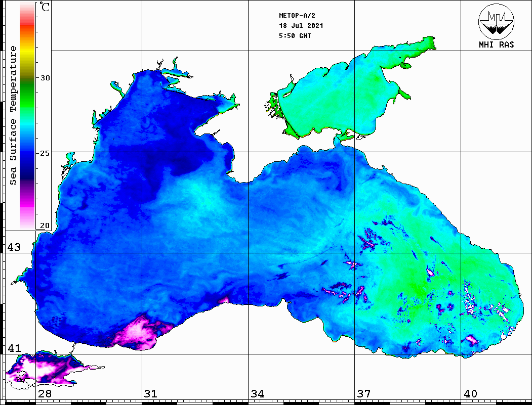Click the MHI RAS emblem logo
Image resolution: width=532 pixels, height=405 pixels.
tap(496, 21)
